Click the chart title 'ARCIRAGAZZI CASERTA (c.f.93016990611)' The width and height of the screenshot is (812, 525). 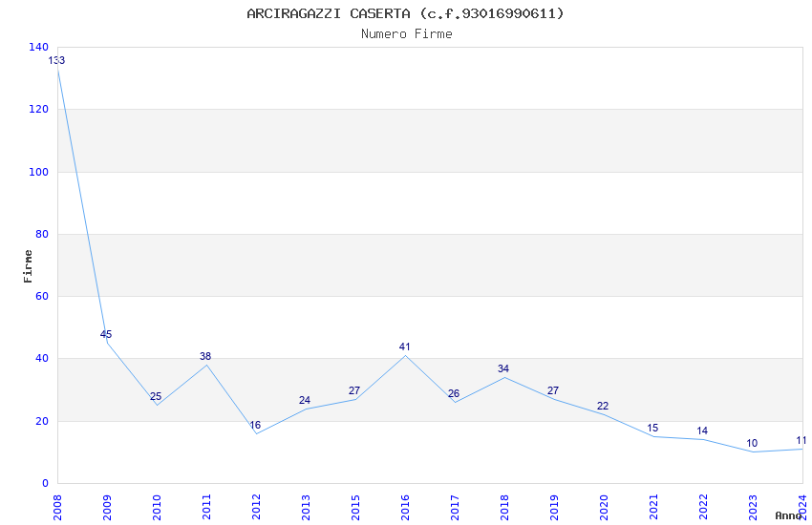pyautogui.click(x=405, y=13)
